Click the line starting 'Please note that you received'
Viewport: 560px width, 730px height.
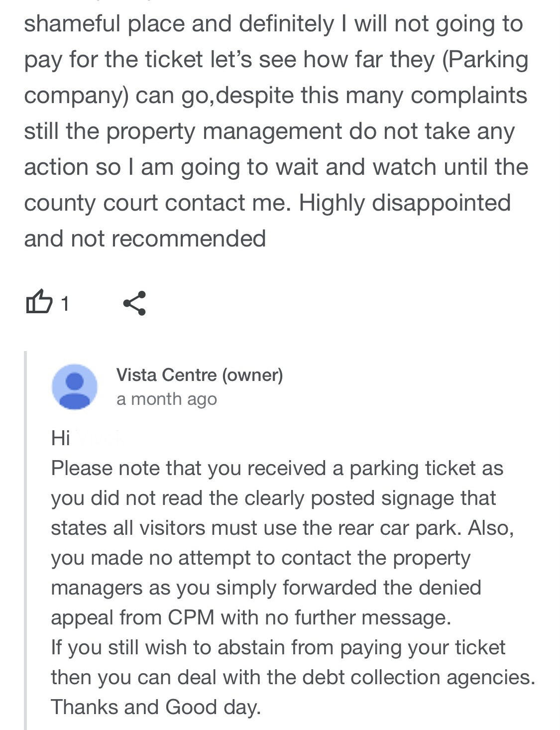pos(277,469)
